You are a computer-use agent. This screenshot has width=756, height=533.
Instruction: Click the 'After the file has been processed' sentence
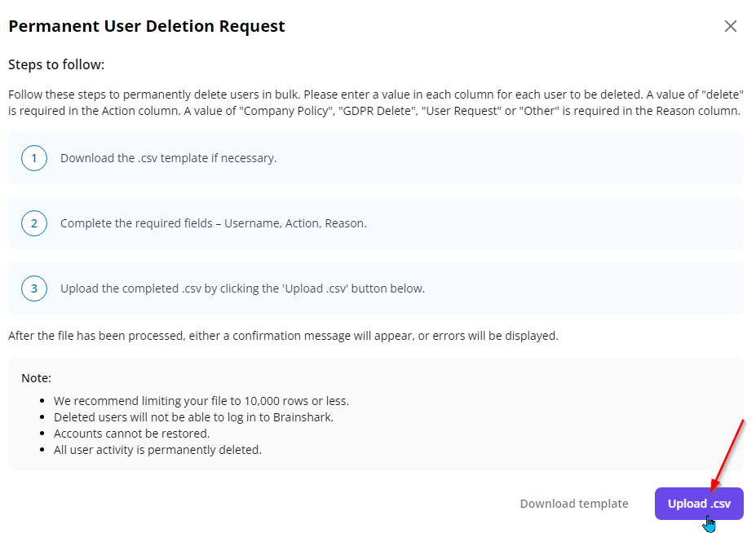283,336
